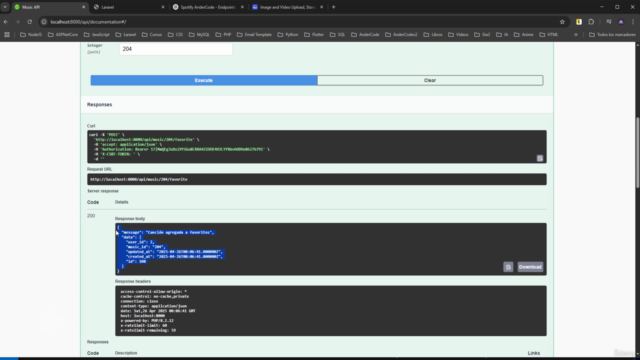
Task: Open the Cursos bookmark folder
Action: tap(152, 35)
